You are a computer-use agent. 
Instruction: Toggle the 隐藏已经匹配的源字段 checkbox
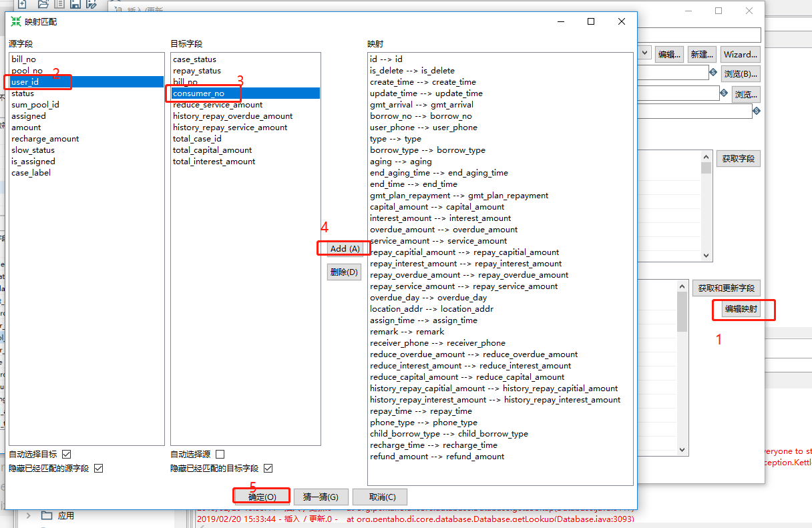[99, 469]
